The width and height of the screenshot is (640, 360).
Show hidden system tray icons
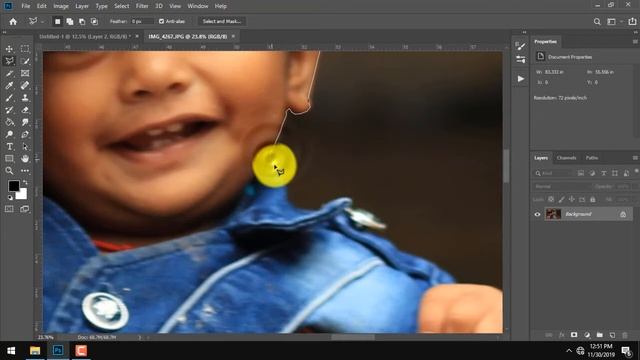click(569, 351)
